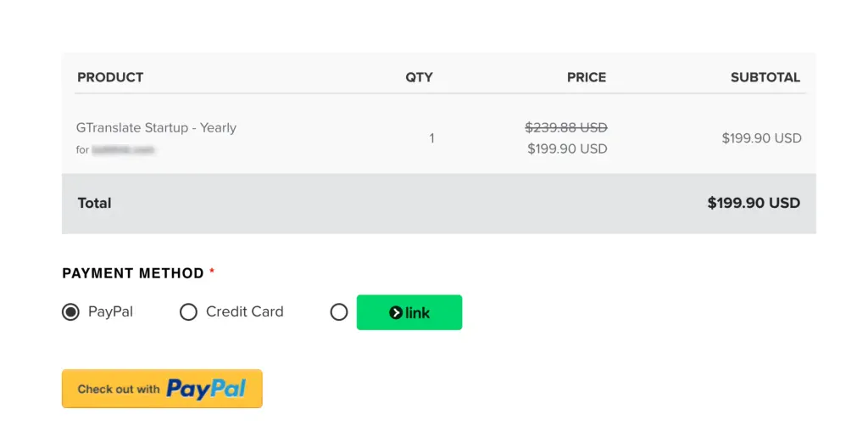The image size is (868, 437).
Task: Click the GTranslate Startup - Yearly product name
Action: pos(156,128)
